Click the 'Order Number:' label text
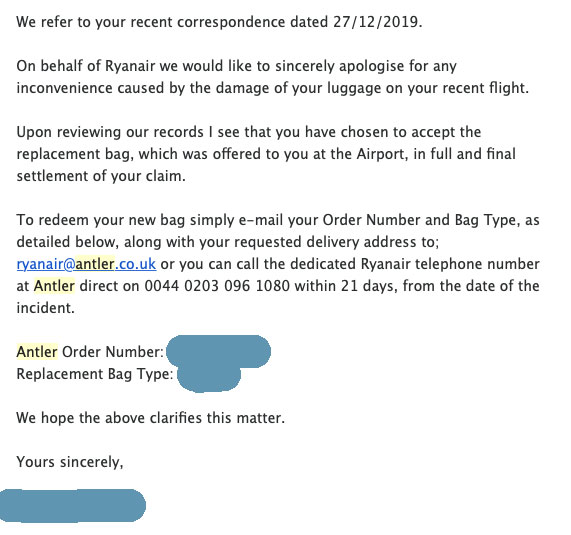Image resolution: width=571 pixels, height=535 pixels. point(113,352)
